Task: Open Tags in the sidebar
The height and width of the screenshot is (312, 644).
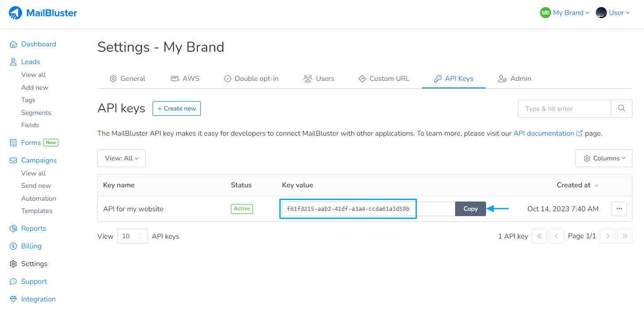Action: coord(28,100)
